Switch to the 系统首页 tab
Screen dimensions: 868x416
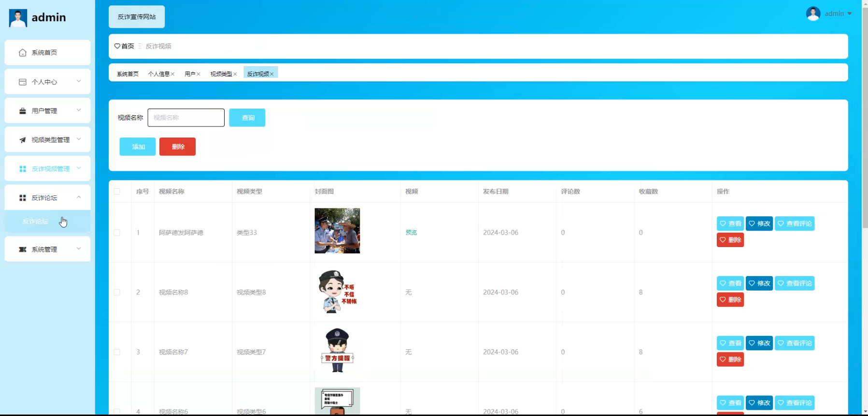tap(128, 74)
